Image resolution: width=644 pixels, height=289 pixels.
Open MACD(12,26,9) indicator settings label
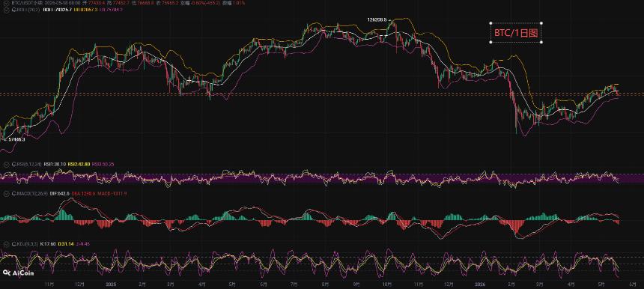(x=32, y=193)
